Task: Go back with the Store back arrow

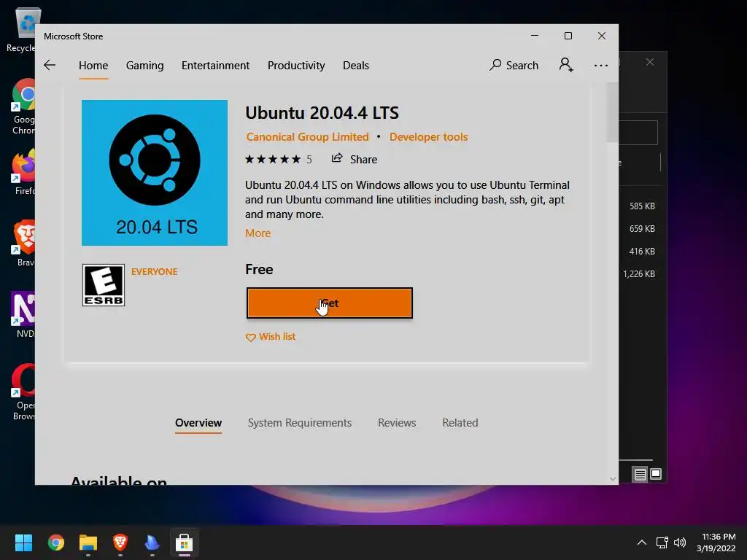Action: (x=50, y=65)
